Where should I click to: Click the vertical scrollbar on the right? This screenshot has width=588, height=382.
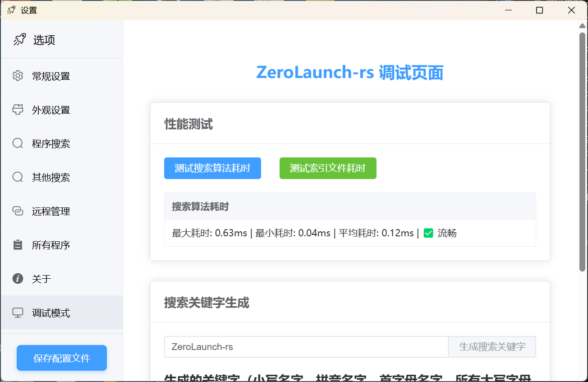(x=582, y=151)
